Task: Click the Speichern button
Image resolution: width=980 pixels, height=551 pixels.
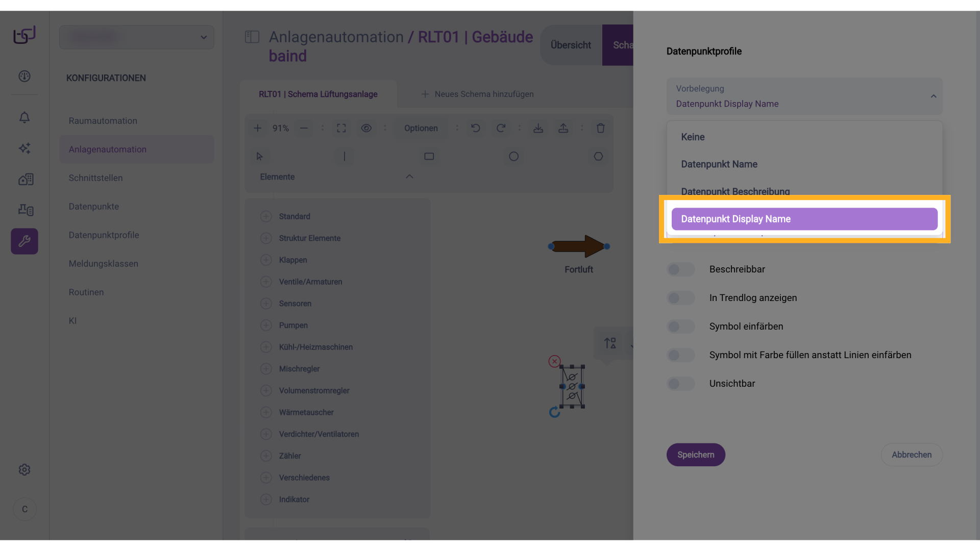Action: pyautogui.click(x=695, y=455)
